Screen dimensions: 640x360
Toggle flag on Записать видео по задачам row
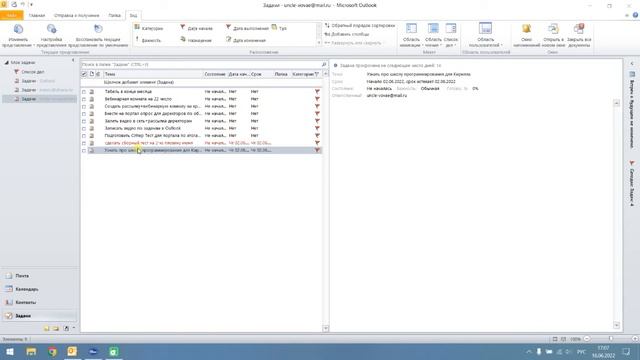(x=317, y=129)
